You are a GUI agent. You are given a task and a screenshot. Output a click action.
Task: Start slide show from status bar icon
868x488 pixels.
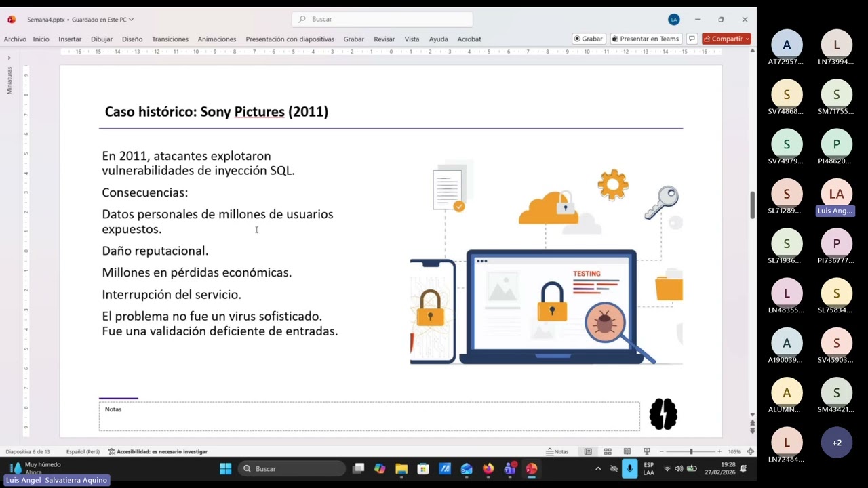647,451
